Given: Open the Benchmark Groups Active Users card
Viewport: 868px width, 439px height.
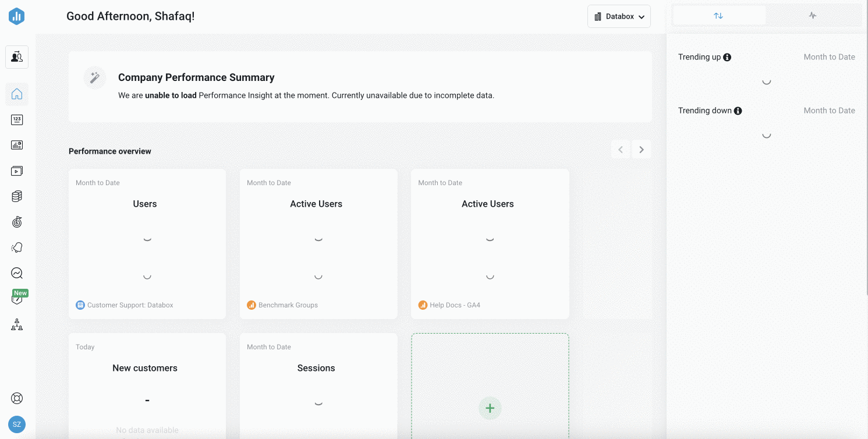Looking at the screenshot, I should click(318, 244).
